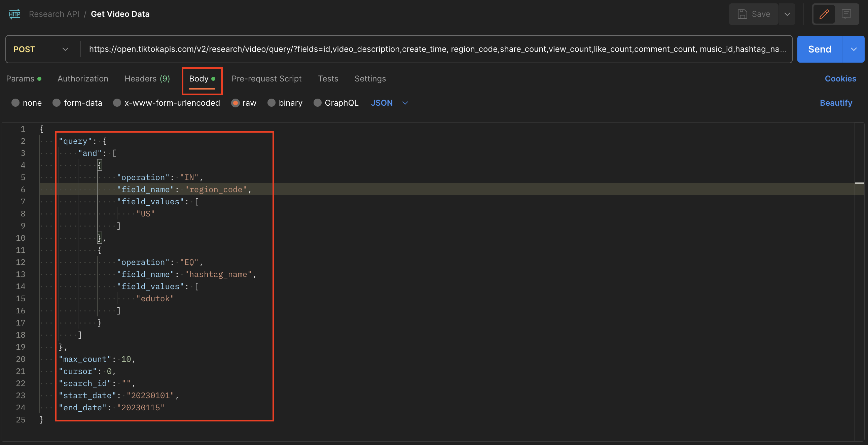Screen dimensions: 868x445
Task: Expand the Send button options arrow
Action: pos(854,49)
